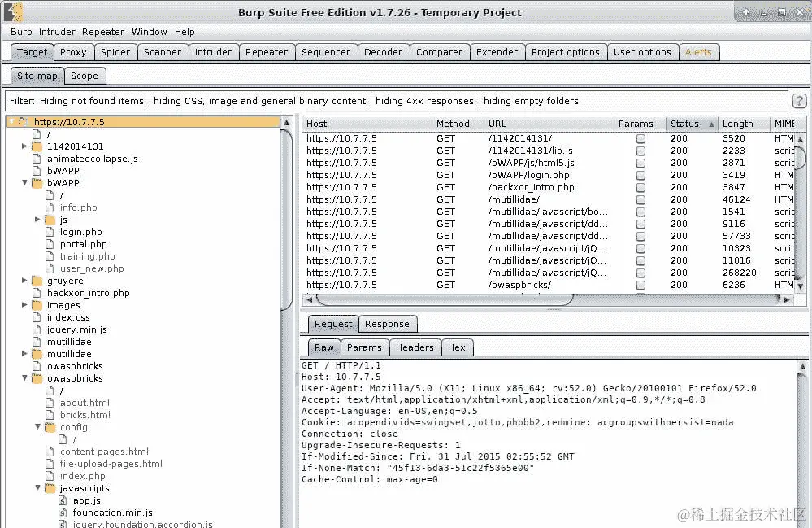The width and height of the screenshot is (812, 528).
Task: Click the index.php file icon under owaspbricks
Action: coord(50,476)
